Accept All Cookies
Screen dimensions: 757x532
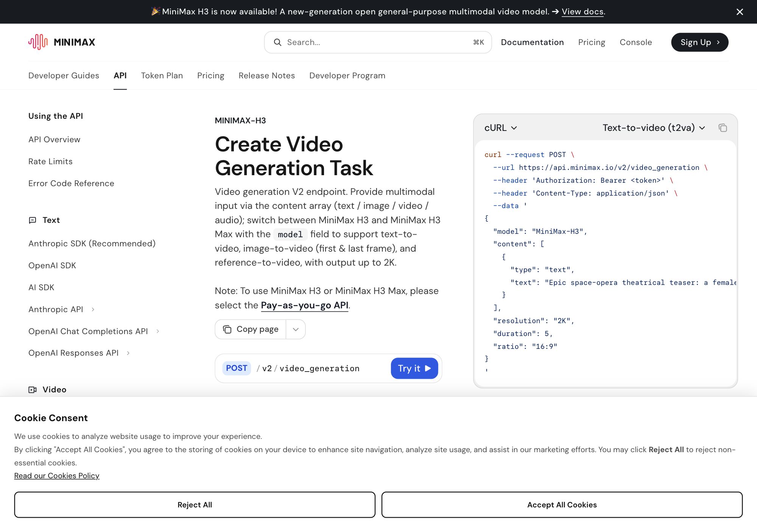click(x=562, y=505)
